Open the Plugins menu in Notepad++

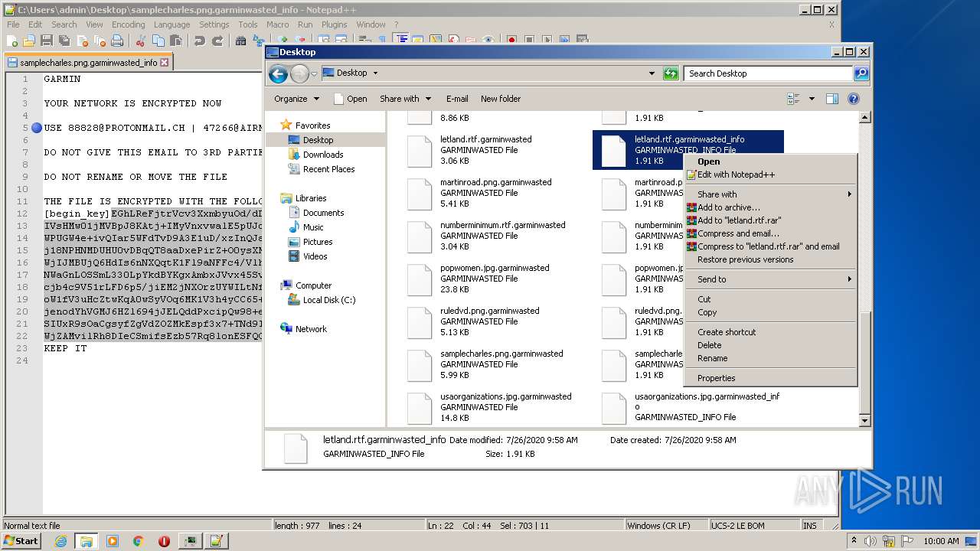tap(335, 24)
